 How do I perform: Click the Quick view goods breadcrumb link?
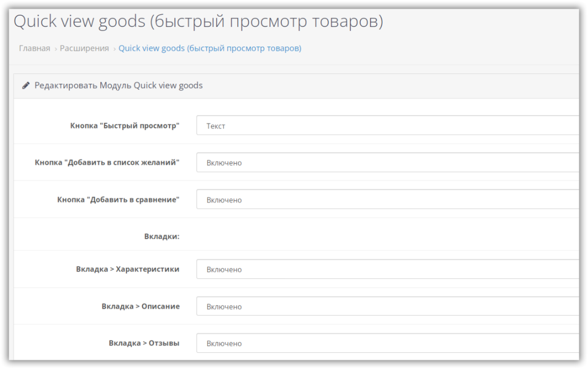[x=210, y=48]
